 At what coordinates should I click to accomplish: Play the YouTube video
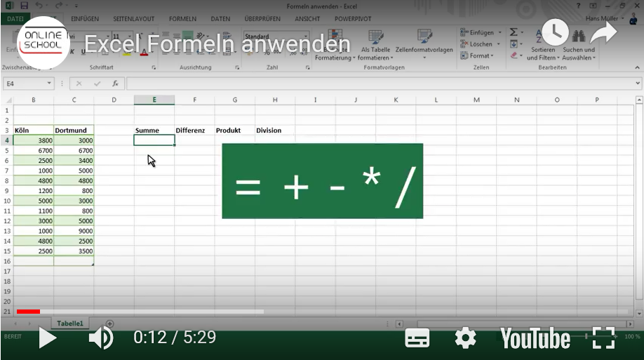(48, 338)
